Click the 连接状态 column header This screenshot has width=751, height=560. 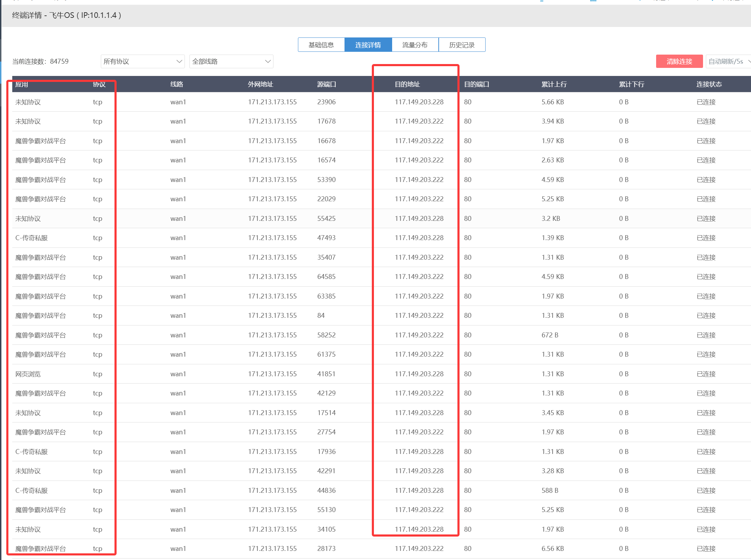[x=709, y=84]
